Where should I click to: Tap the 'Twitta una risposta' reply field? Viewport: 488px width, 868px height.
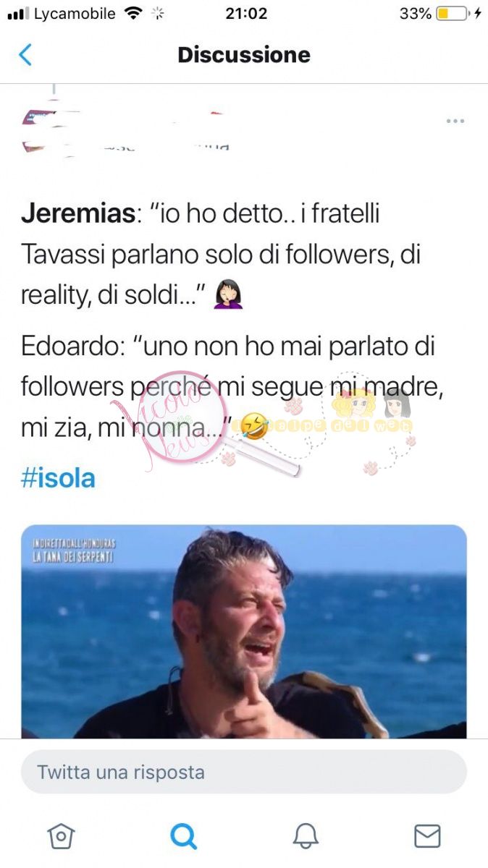click(244, 772)
